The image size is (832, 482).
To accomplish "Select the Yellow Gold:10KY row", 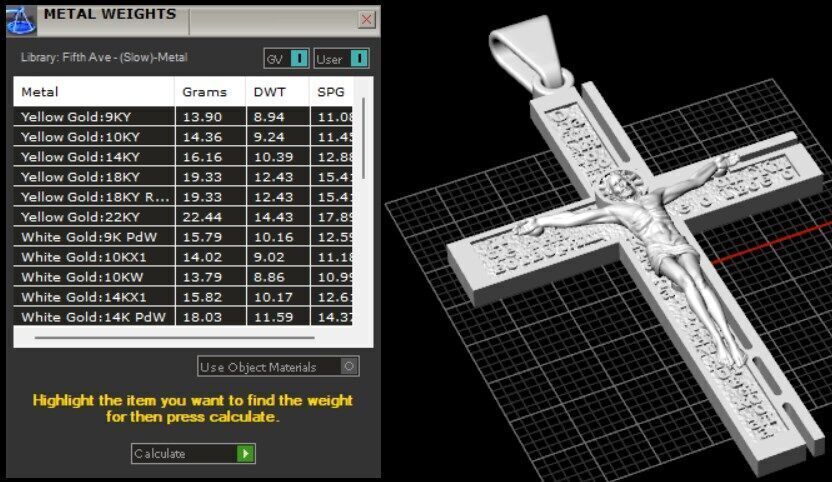I will click(x=183, y=137).
